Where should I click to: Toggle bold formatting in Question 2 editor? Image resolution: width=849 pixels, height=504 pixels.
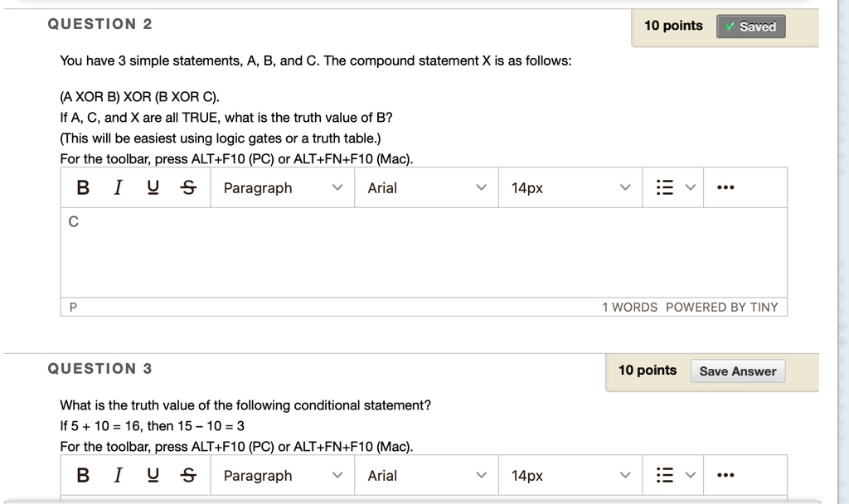(82, 187)
